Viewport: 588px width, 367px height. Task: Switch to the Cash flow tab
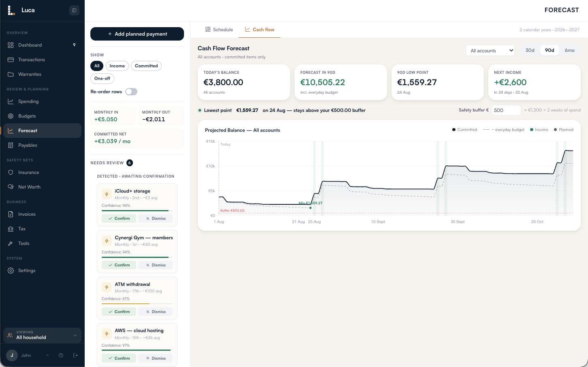pos(259,30)
